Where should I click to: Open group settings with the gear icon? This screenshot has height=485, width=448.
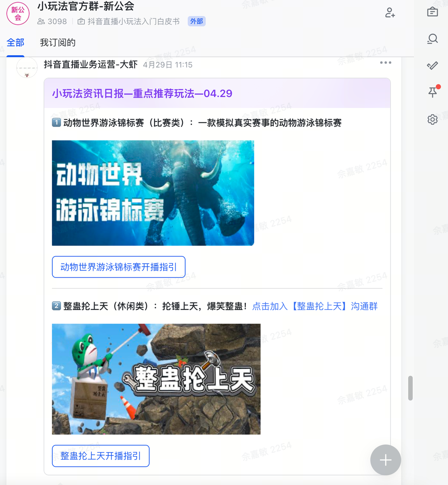click(x=432, y=119)
